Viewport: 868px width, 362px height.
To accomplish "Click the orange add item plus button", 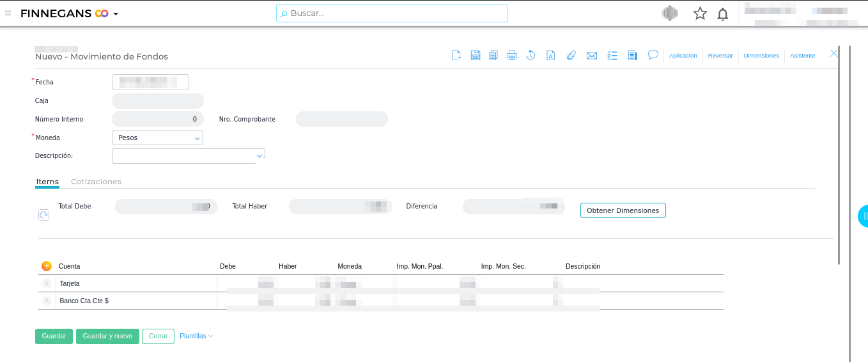I will (46, 266).
